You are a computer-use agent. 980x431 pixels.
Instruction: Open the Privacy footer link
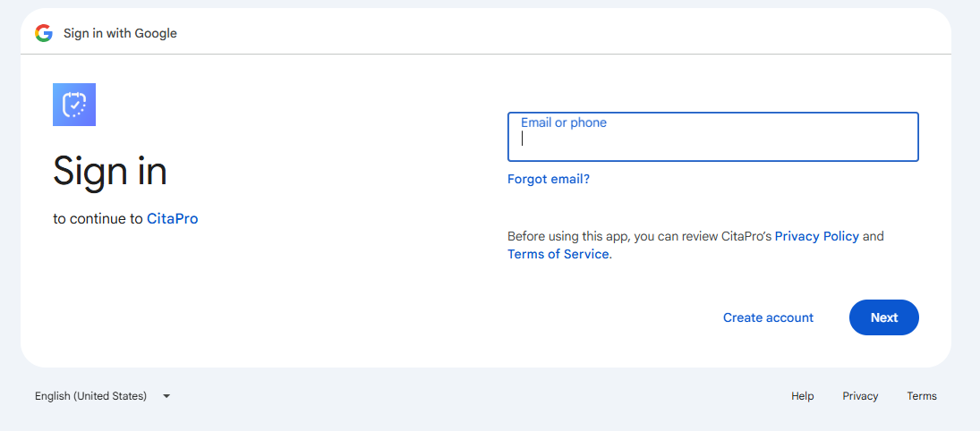pyautogui.click(x=860, y=396)
